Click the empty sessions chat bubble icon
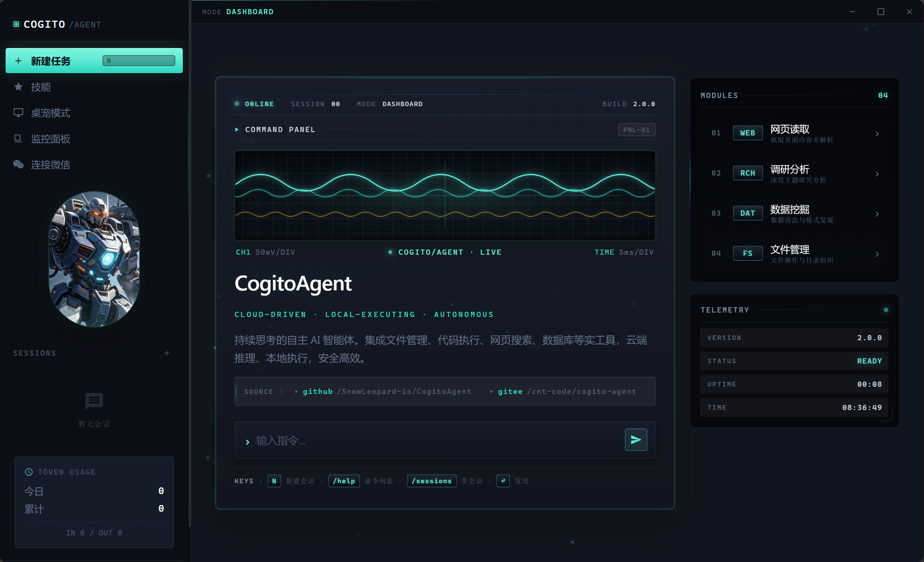Viewport: 924px width, 562px height. pyautogui.click(x=94, y=401)
